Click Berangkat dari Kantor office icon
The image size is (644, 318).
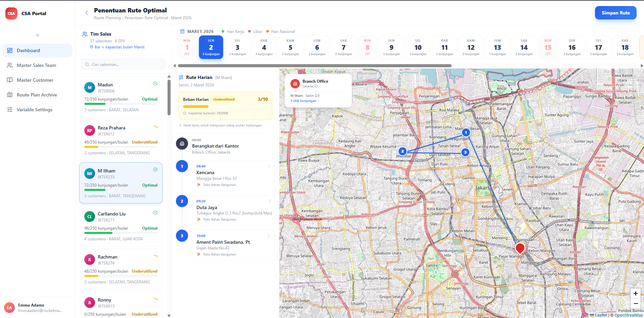pos(182,144)
